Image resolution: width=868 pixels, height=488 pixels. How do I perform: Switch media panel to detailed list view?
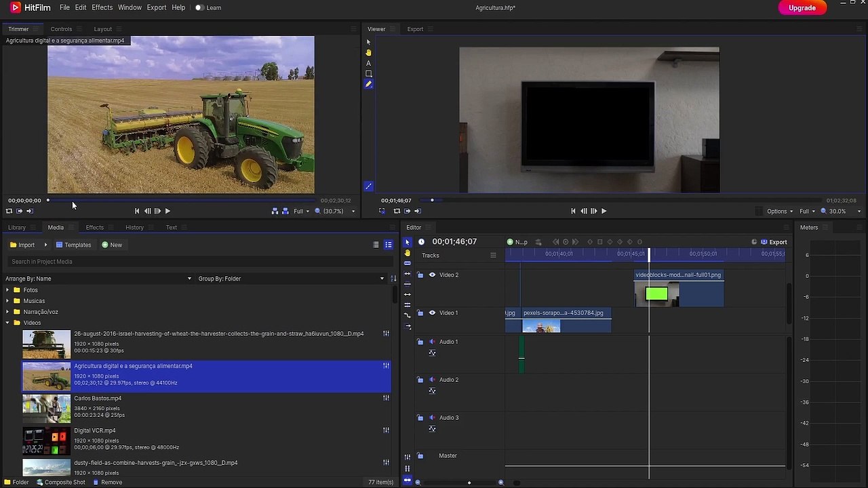(x=389, y=245)
